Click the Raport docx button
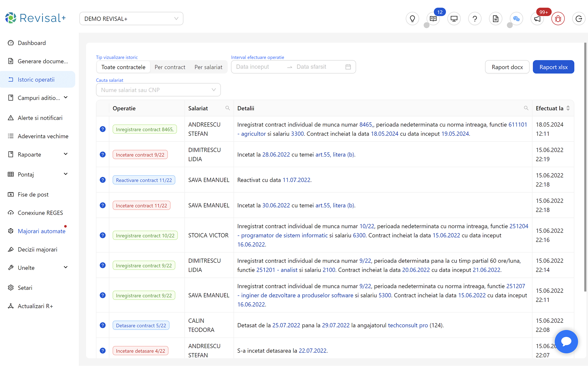Viewport: 588px width, 369px height. tap(507, 67)
